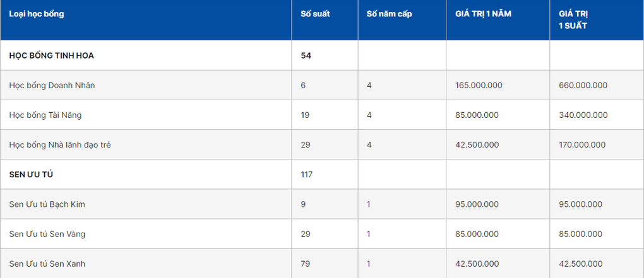
Task: Select the 'SEN ƯU TÚ' section row
Action: (x=322, y=174)
